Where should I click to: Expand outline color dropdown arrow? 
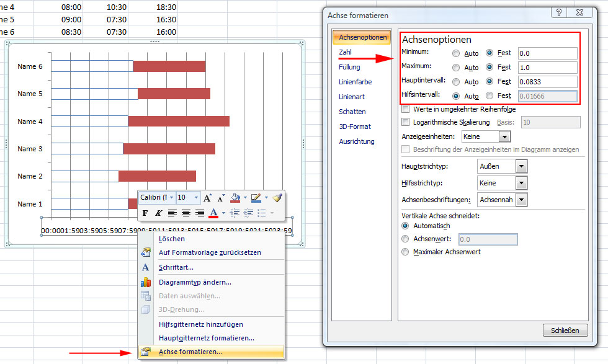266,198
